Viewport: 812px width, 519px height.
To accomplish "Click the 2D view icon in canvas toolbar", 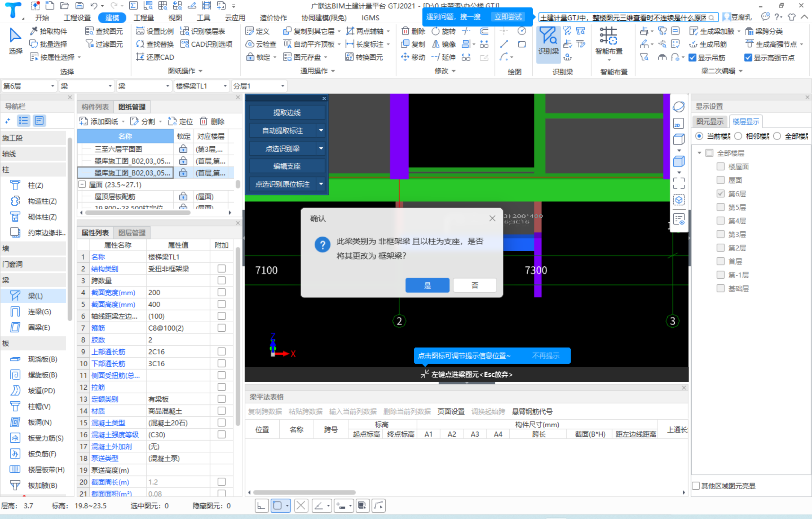I will pos(679,123).
